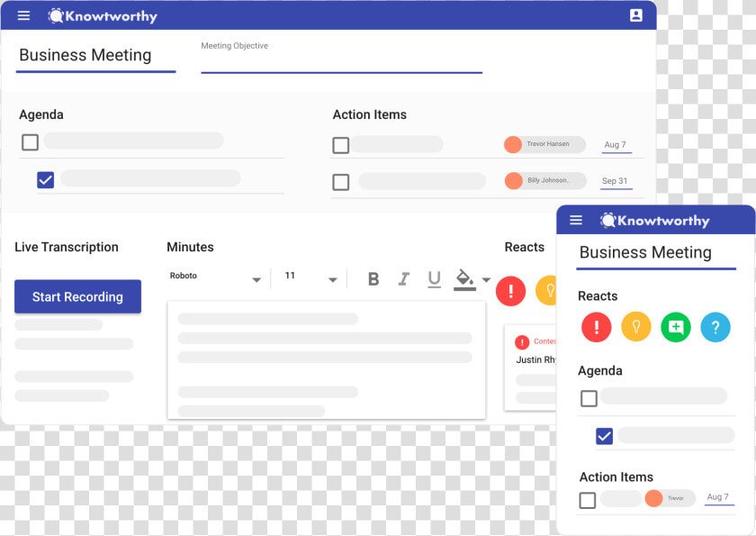Open the account profile icon in header
756x536 pixels.
point(636,15)
